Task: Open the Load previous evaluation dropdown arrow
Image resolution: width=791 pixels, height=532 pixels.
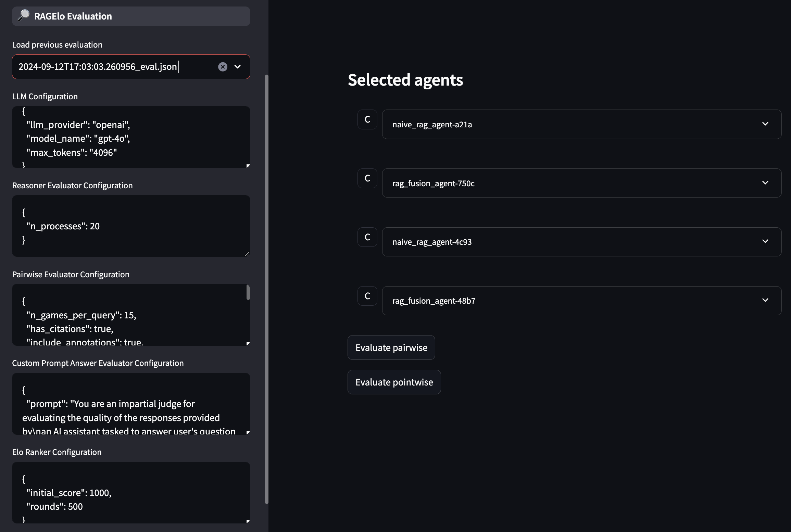Action: point(238,67)
